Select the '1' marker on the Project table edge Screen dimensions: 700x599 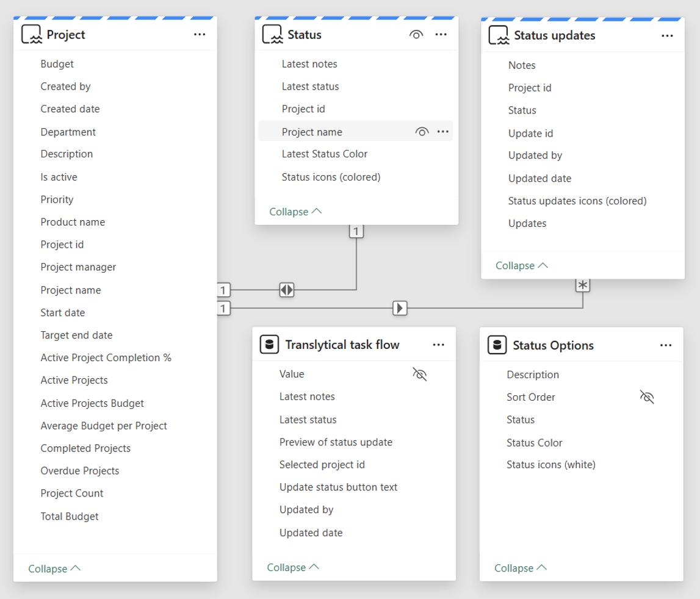click(x=223, y=290)
